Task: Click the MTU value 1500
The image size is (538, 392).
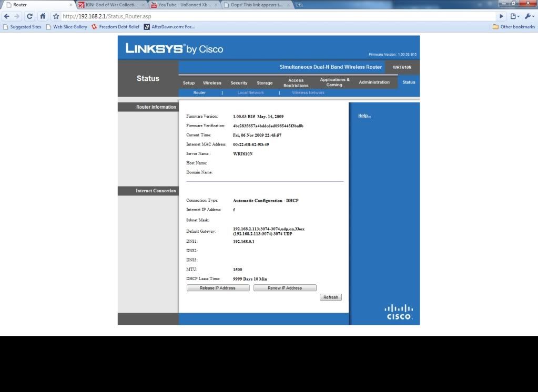Action: click(237, 270)
